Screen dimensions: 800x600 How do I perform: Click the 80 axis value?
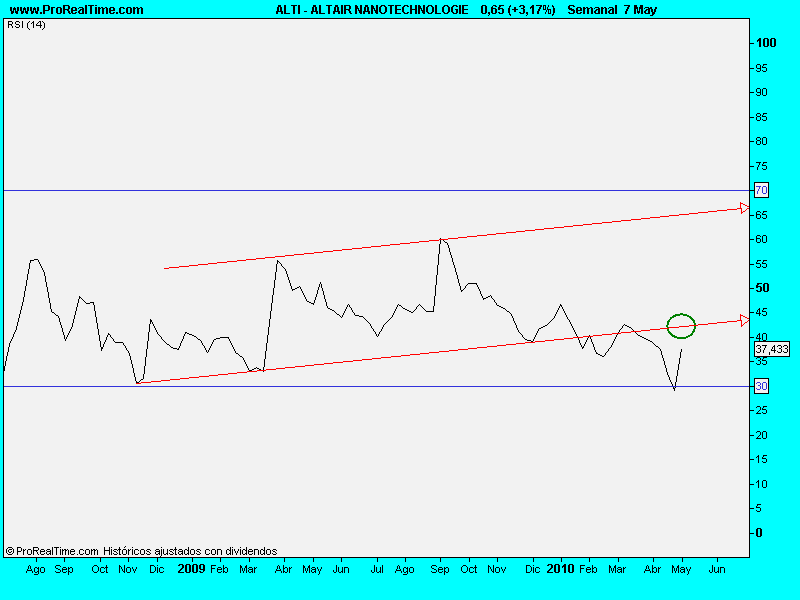(761, 141)
